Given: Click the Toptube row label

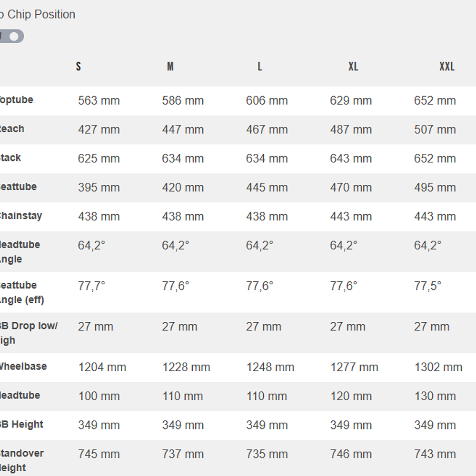Looking at the screenshot, I should pyautogui.click(x=16, y=100).
